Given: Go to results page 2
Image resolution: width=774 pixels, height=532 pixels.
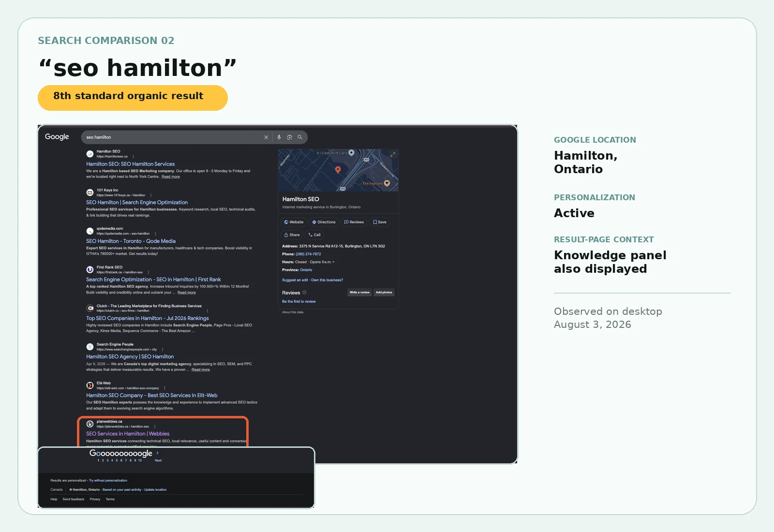Looking at the screenshot, I should [103, 460].
